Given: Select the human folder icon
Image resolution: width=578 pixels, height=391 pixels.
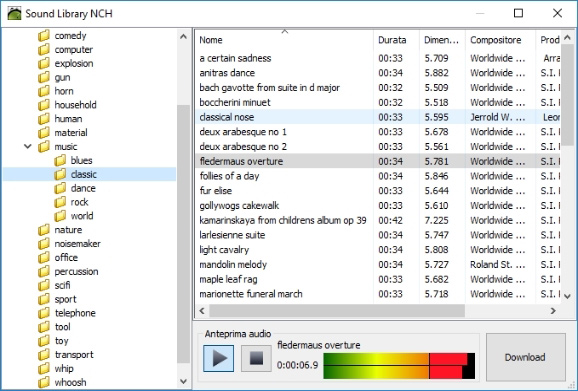Looking at the screenshot, I should tap(44, 119).
